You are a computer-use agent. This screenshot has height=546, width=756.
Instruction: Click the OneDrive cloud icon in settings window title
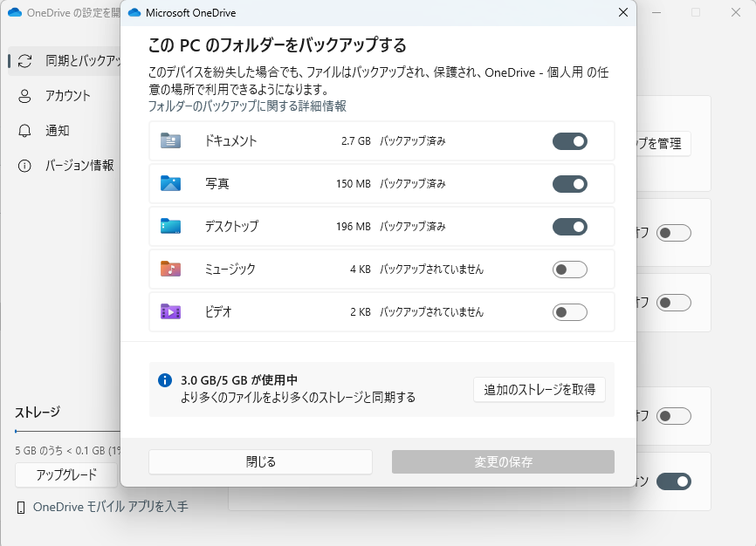coord(15,12)
